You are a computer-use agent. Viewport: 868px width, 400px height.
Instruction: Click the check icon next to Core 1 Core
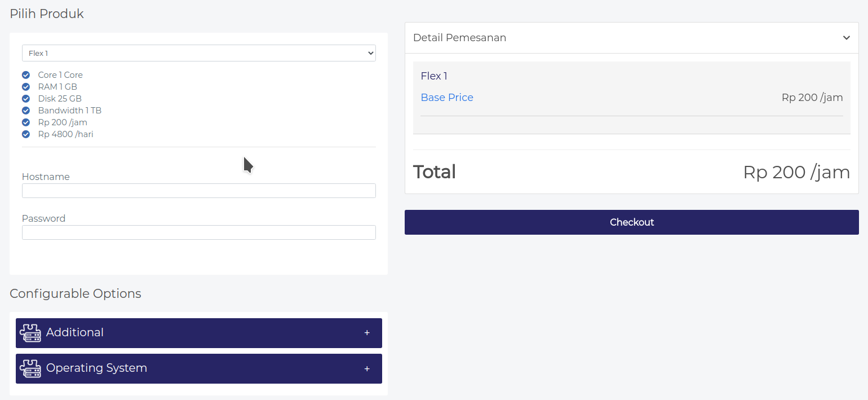pyautogui.click(x=26, y=75)
